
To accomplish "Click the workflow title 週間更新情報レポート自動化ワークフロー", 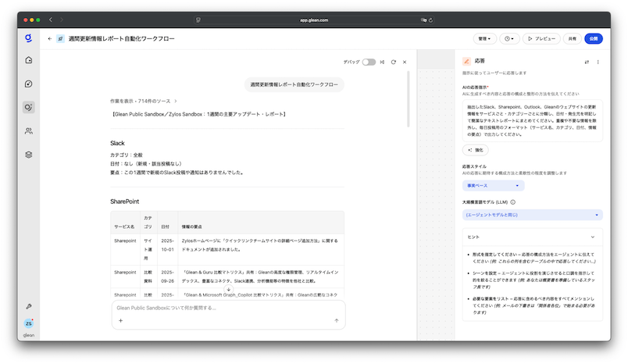I will click(121, 39).
